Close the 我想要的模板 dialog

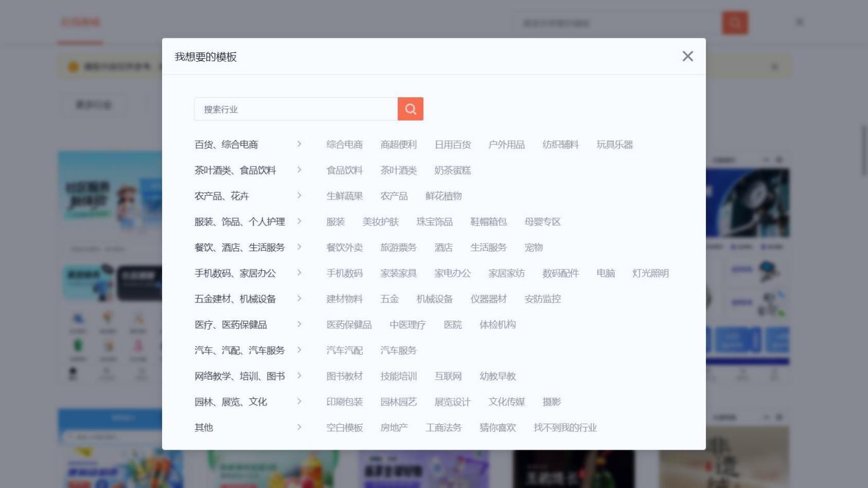[687, 56]
